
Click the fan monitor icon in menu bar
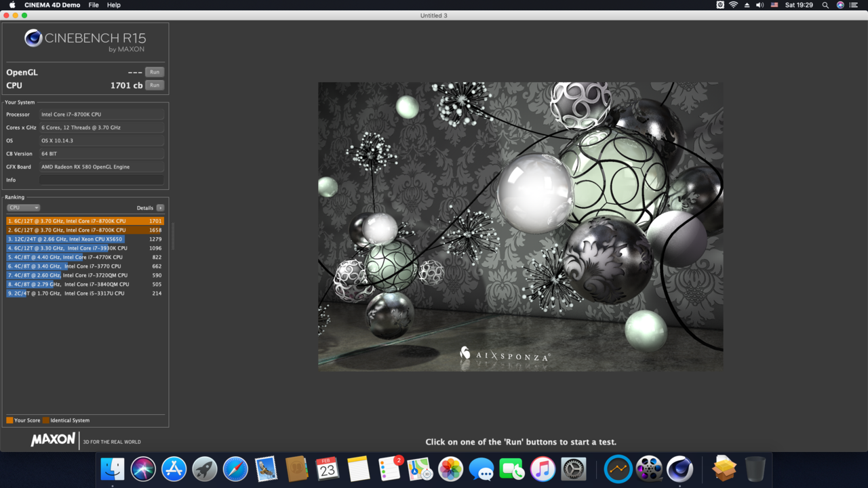tap(720, 5)
